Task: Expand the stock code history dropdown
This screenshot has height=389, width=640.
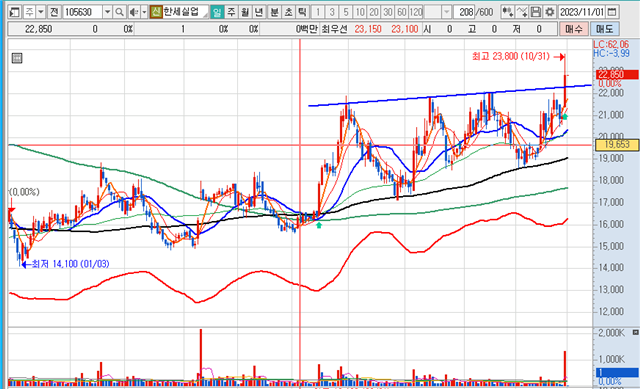Action: [x=107, y=12]
